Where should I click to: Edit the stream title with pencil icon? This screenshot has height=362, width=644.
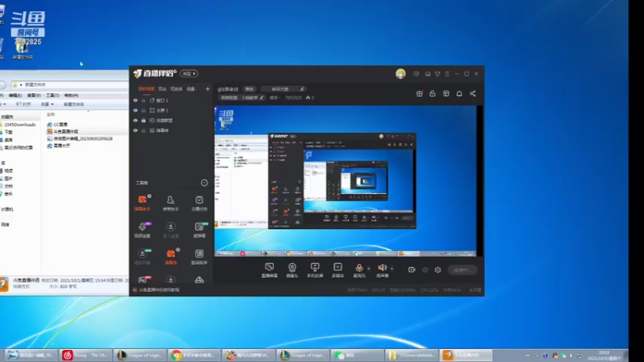tap(302, 89)
